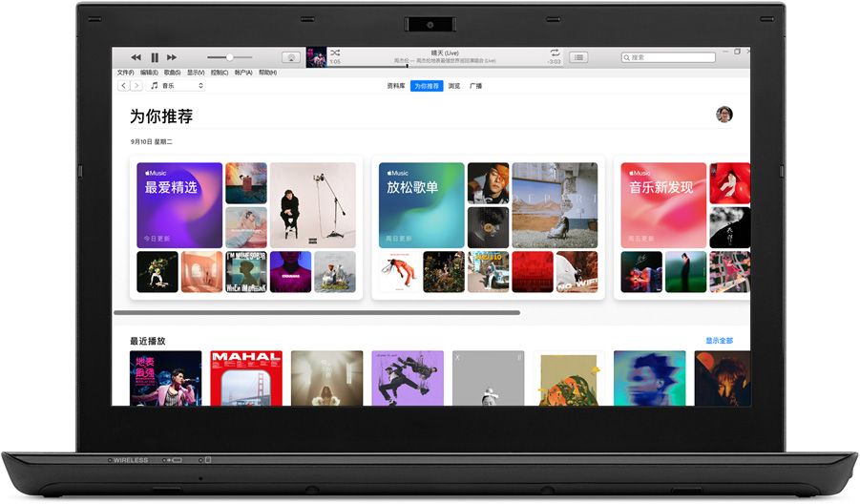Screen dimensions: 860x504
Task: Click the 9月10日 星期二 date text
Action: point(152,141)
